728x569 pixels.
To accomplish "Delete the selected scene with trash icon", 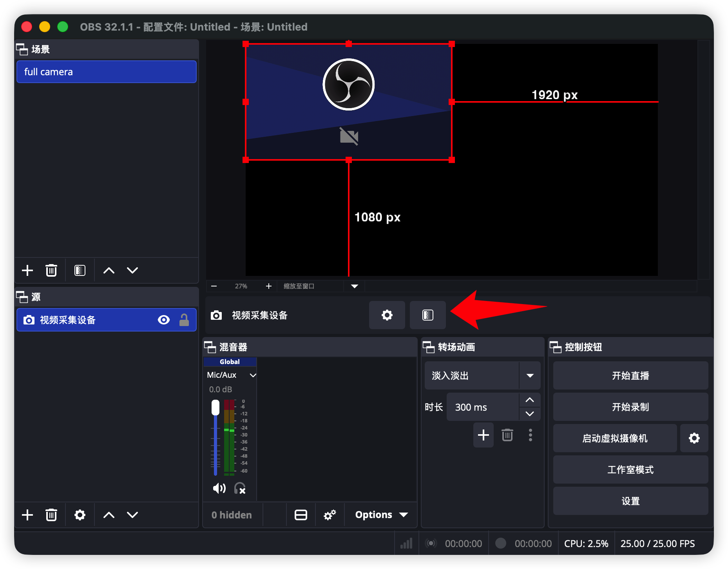I will 51,270.
